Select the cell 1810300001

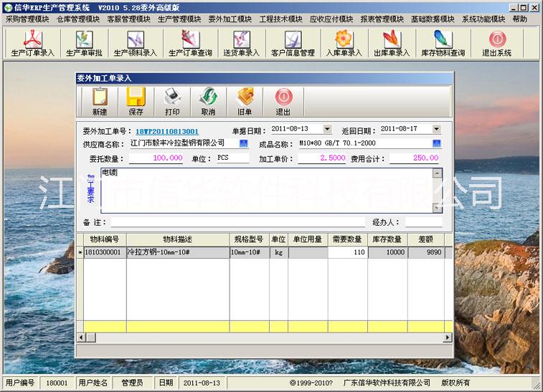point(105,252)
